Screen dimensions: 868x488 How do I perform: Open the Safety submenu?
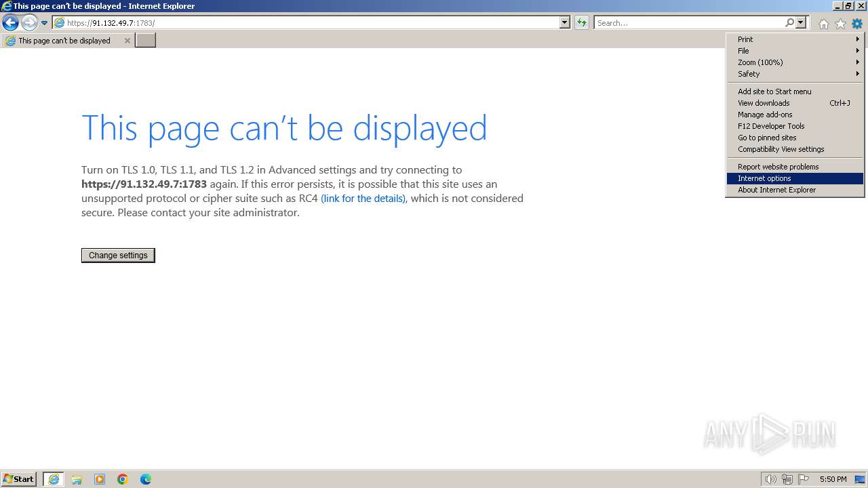795,74
